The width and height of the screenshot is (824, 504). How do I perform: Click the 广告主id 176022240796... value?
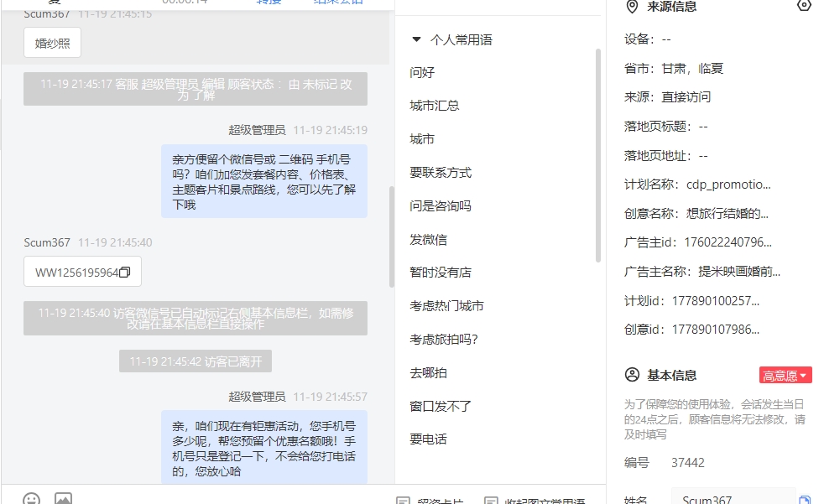[728, 242]
